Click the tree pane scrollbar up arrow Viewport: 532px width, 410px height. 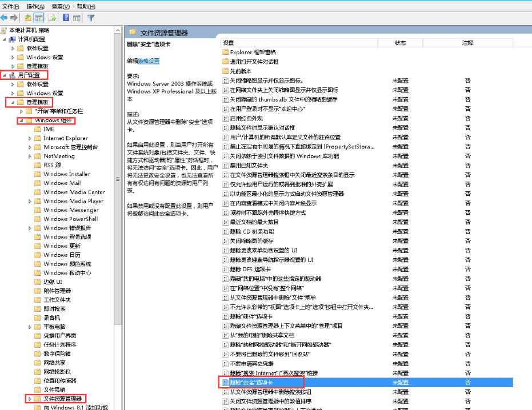118,30
